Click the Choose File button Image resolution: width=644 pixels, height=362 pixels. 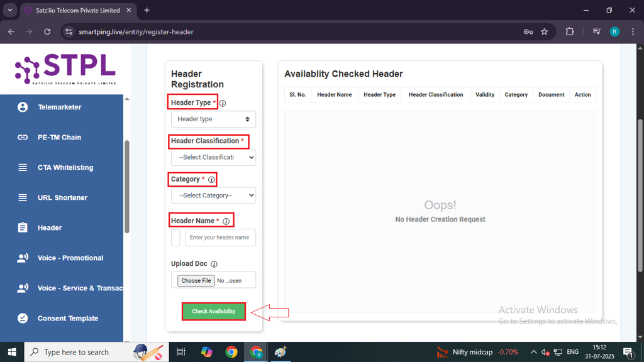(x=196, y=281)
